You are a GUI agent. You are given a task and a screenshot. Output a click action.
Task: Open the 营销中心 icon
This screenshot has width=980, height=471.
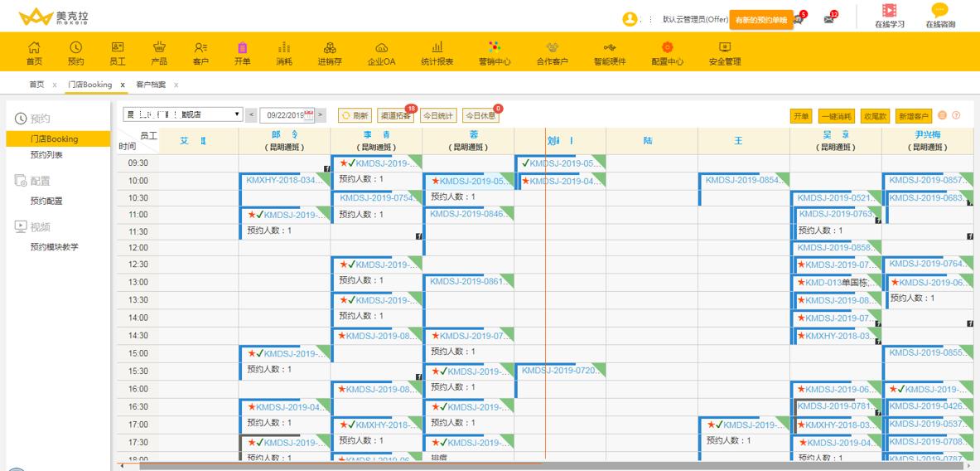click(x=495, y=48)
